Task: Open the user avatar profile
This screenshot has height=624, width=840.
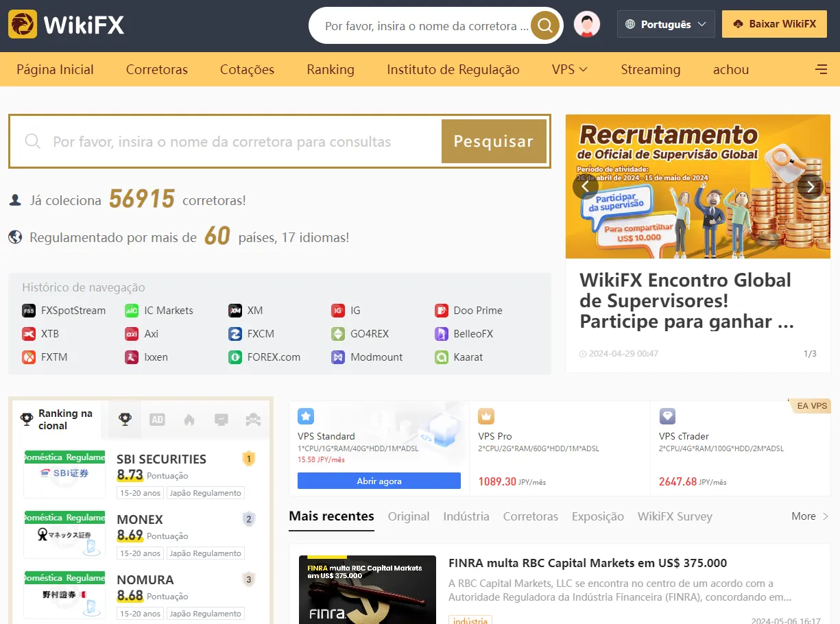Action: click(x=587, y=25)
